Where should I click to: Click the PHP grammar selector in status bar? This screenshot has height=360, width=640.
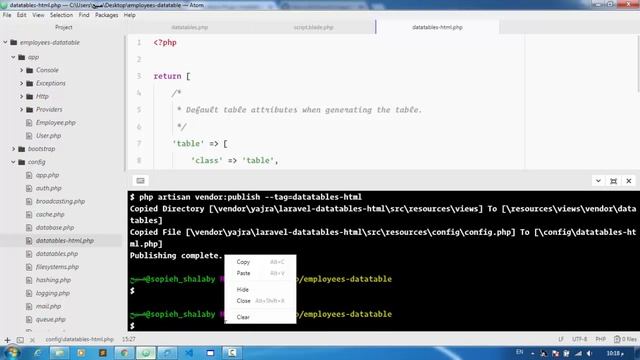[x=600, y=339]
